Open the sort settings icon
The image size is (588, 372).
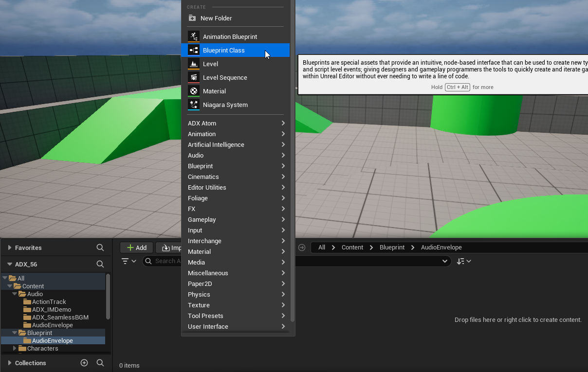coord(463,261)
